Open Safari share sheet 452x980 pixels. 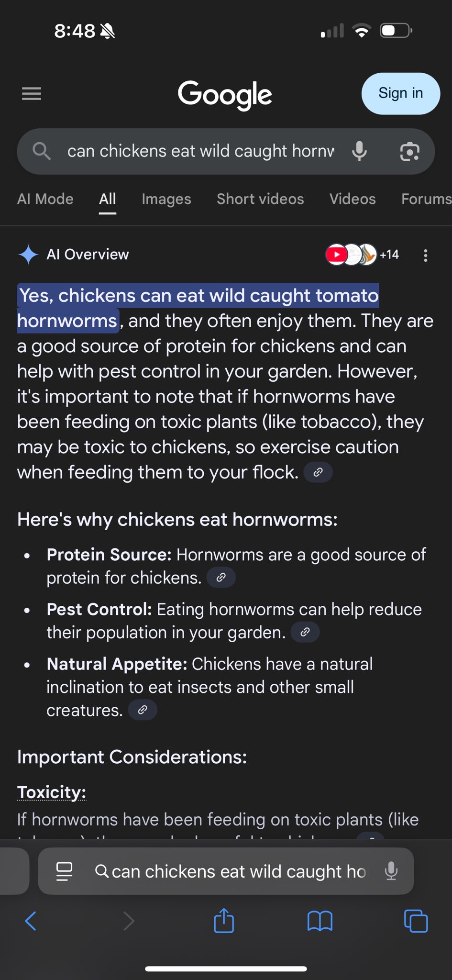point(224,920)
